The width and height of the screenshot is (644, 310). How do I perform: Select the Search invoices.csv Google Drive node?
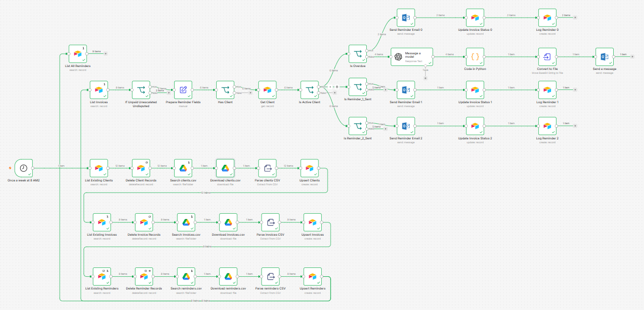click(x=186, y=222)
